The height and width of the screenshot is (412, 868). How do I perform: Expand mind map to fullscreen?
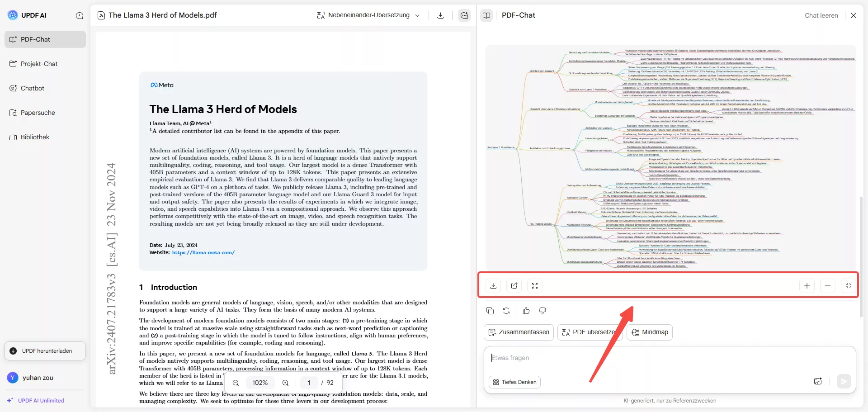pyautogui.click(x=535, y=286)
